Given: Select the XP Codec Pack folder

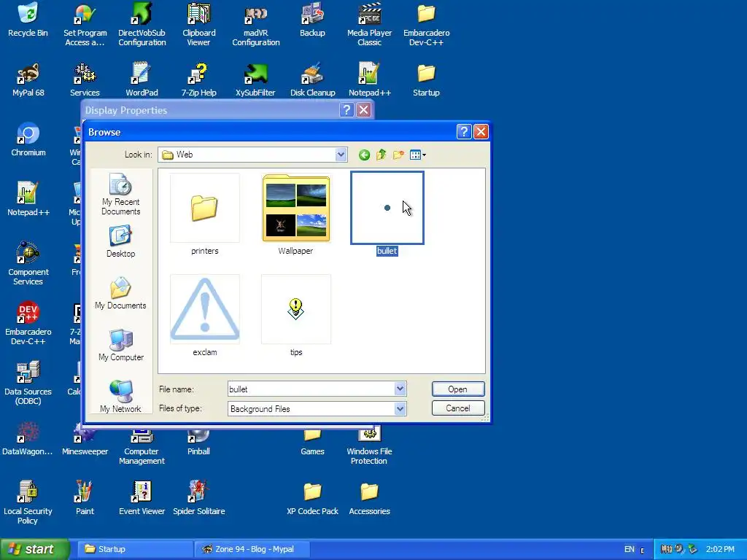Looking at the screenshot, I should click(x=312, y=499).
